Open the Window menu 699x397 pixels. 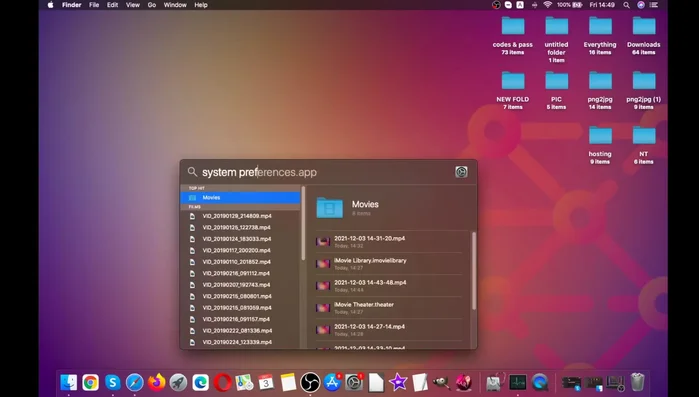175,5
